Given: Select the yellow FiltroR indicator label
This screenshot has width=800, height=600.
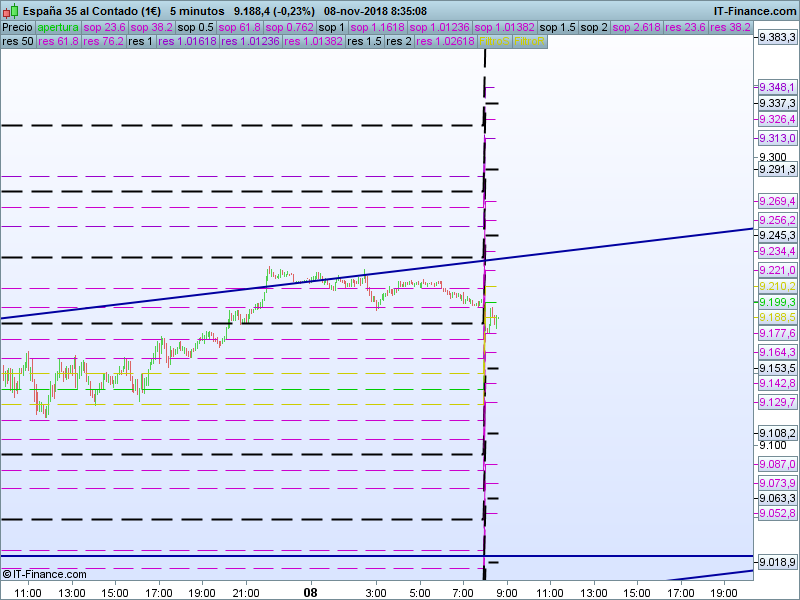Looking at the screenshot, I should point(530,42).
